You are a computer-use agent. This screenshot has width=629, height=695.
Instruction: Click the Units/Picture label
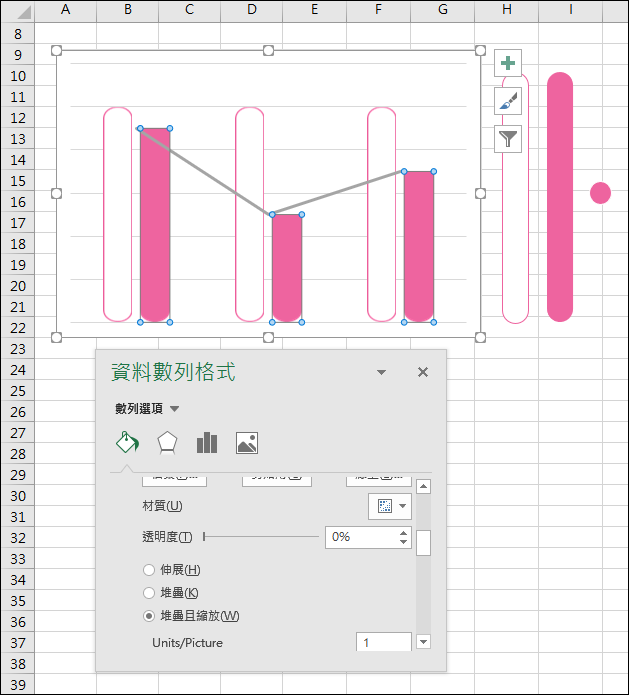(188, 643)
